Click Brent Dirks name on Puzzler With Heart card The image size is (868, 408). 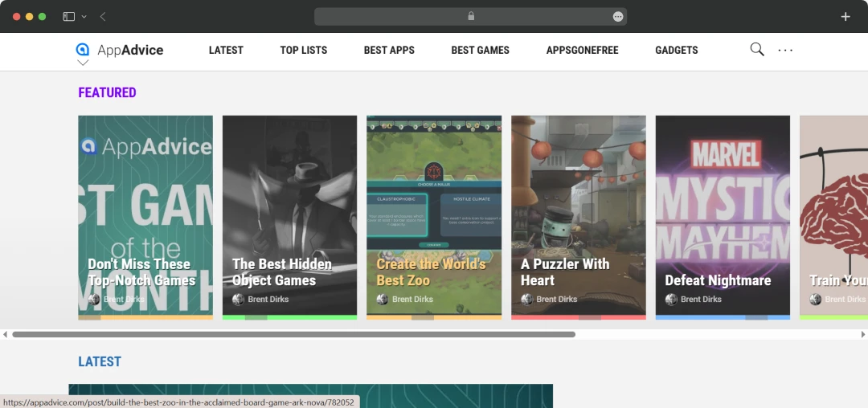(556, 299)
